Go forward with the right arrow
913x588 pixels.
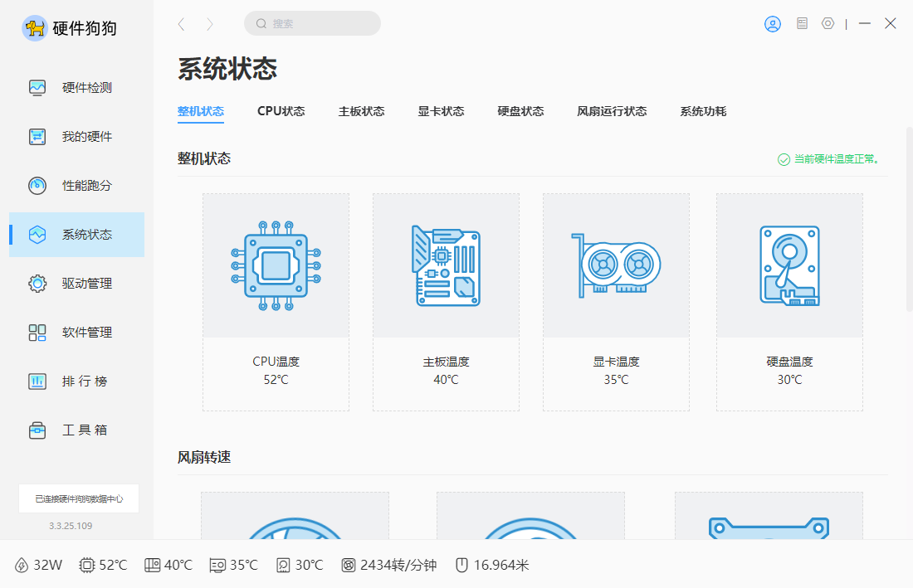[x=210, y=24]
